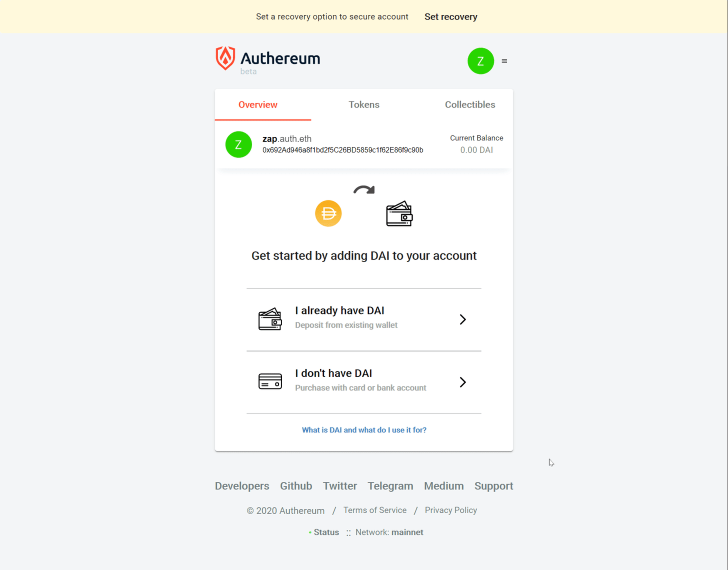This screenshot has width=728, height=570.
Task: Open the hamburger menu icon
Action: coord(504,61)
